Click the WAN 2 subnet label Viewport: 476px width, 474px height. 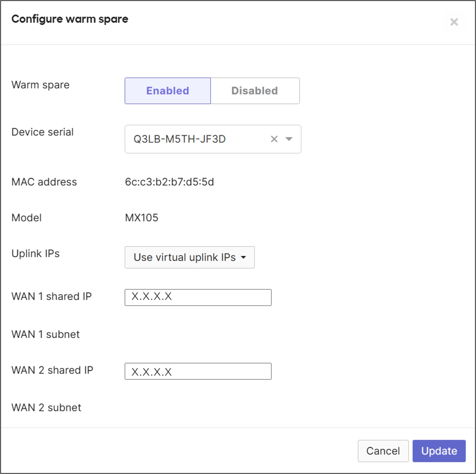point(46,407)
